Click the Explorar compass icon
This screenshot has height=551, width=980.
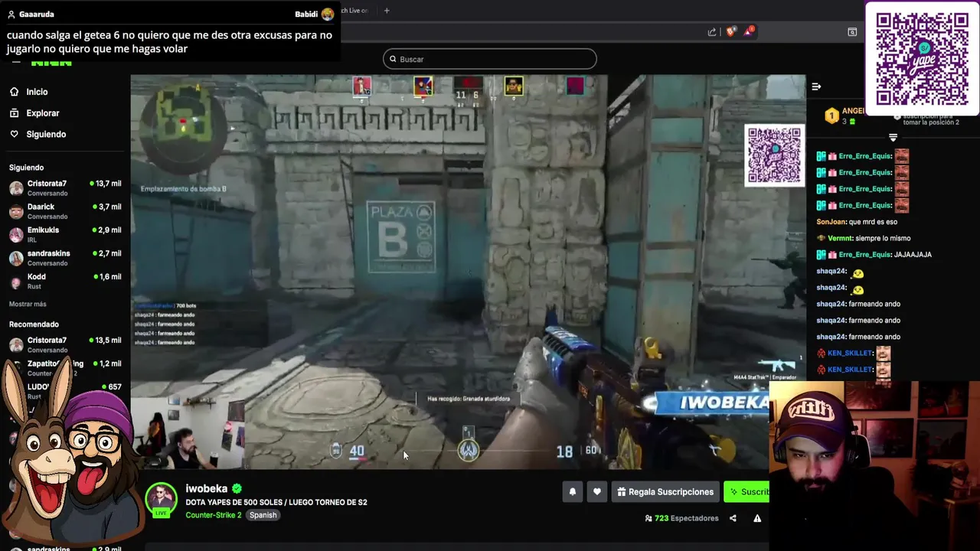pyautogui.click(x=14, y=113)
